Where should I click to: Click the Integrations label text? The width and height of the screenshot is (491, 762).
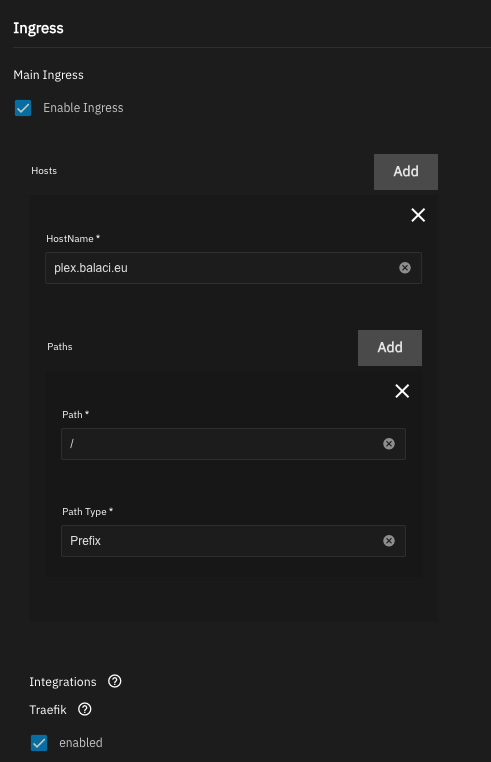(x=63, y=682)
